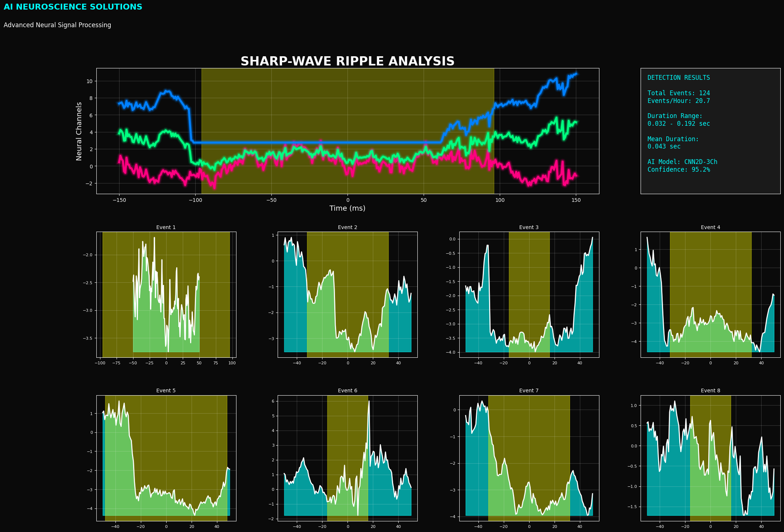The image size is (784, 532).
Task: Open the Event 8 subplot
Action: coord(710,458)
